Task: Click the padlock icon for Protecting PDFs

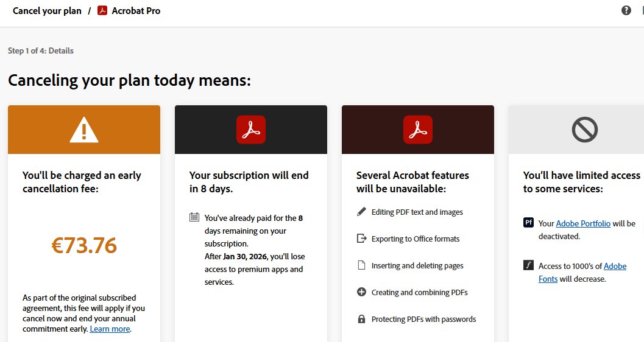Action: click(361, 319)
